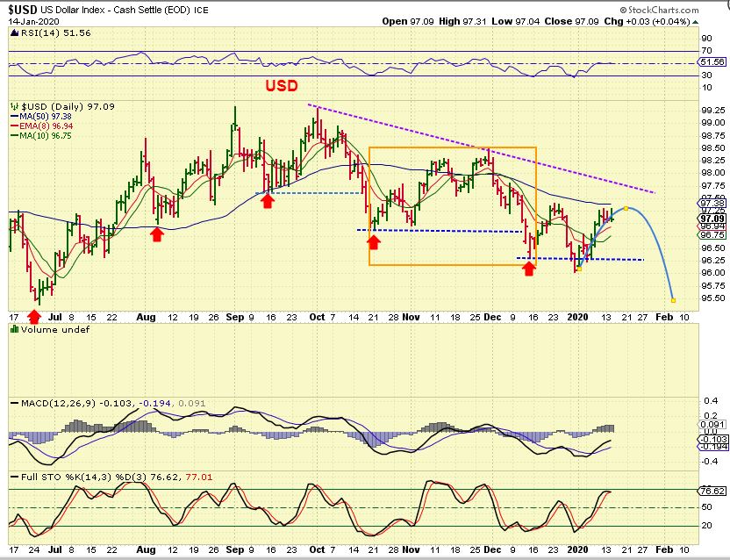Click the MA(50) 97.38 legend entry
730x560 pixels.
(x=41, y=117)
